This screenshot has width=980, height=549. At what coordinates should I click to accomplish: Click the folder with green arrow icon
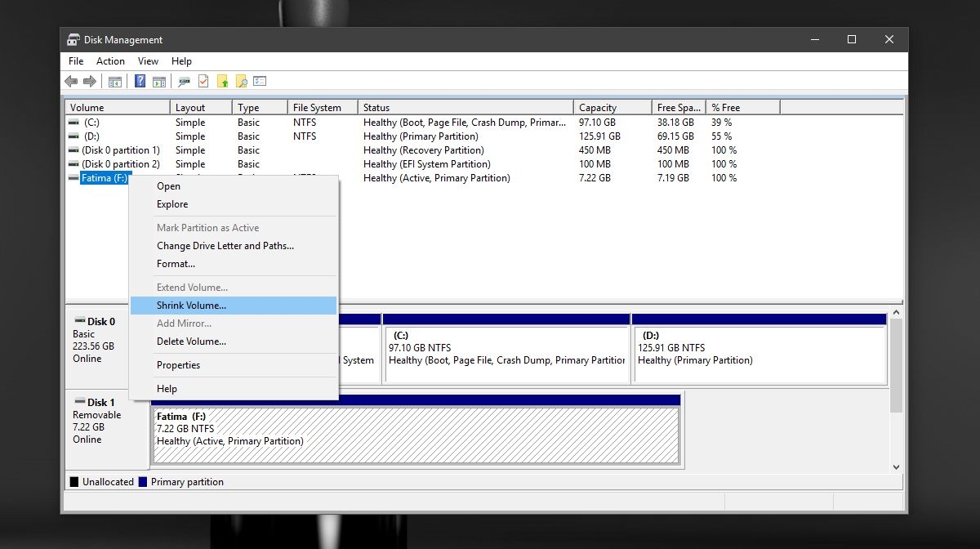coord(222,82)
